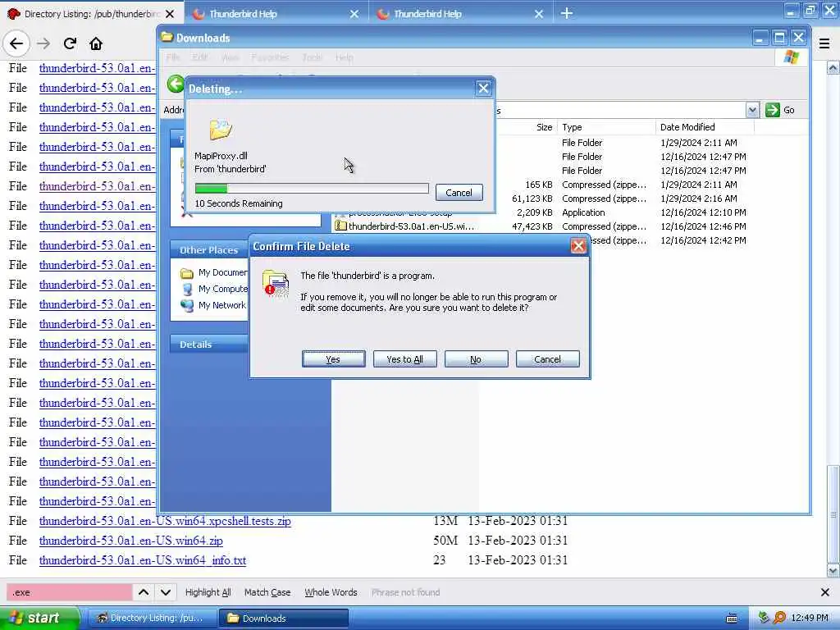Click the .exe find-in-page field
The height and width of the screenshot is (630, 840).
pyautogui.click(x=69, y=592)
